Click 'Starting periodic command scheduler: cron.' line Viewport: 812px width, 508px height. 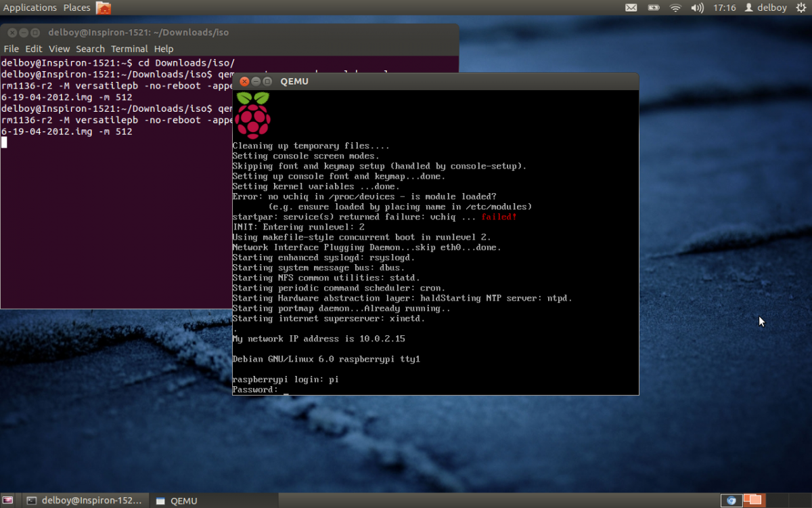[339, 288]
